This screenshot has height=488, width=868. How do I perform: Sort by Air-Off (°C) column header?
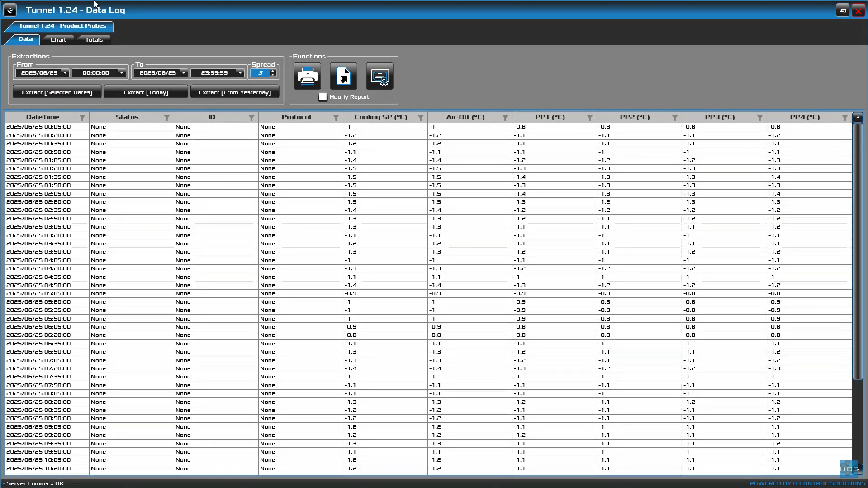465,117
